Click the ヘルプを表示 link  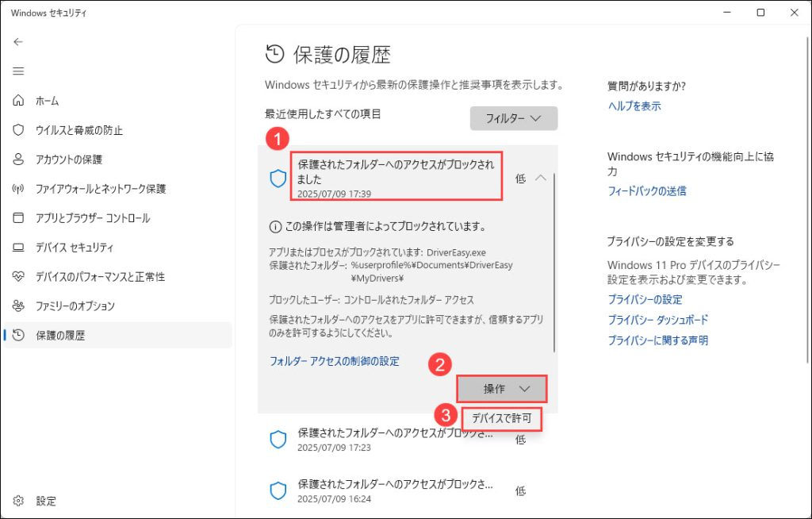[634, 106]
